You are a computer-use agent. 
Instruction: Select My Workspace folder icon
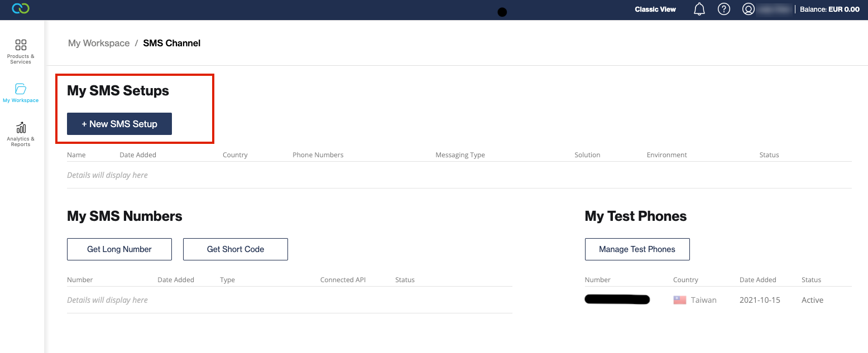click(21, 89)
